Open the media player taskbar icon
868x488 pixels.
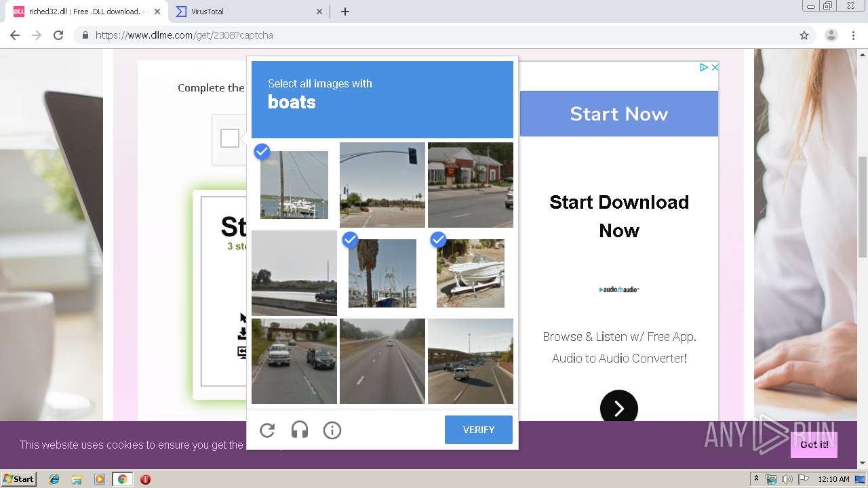100,479
